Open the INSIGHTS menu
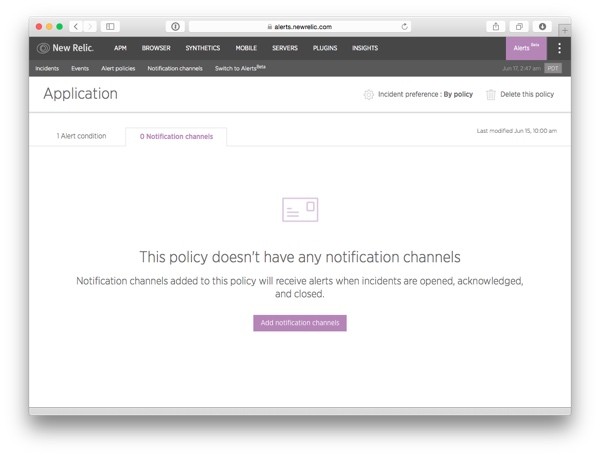The width and height of the screenshot is (600, 457). pos(365,48)
